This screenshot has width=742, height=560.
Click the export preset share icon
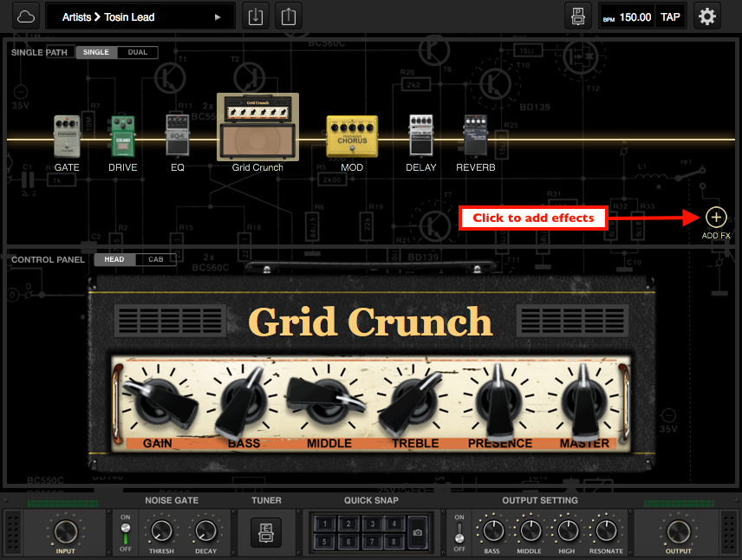point(289,16)
